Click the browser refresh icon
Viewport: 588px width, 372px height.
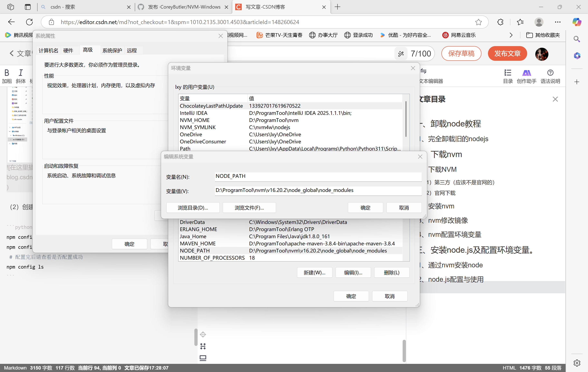pyautogui.click(x=29, y=22)
